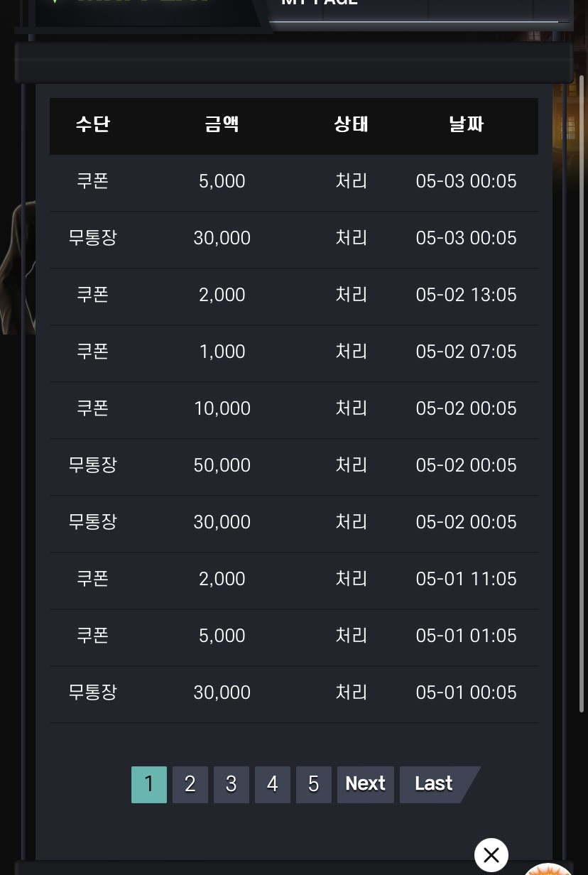
Task: Select the 50,000 무통장 row
Action: point(294,467)
